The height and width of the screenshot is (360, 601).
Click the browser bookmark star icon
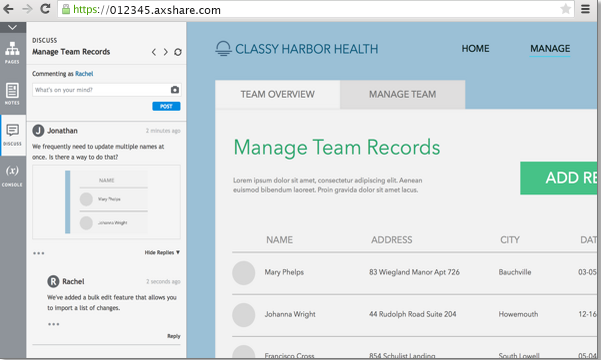(x=565, y=9)
